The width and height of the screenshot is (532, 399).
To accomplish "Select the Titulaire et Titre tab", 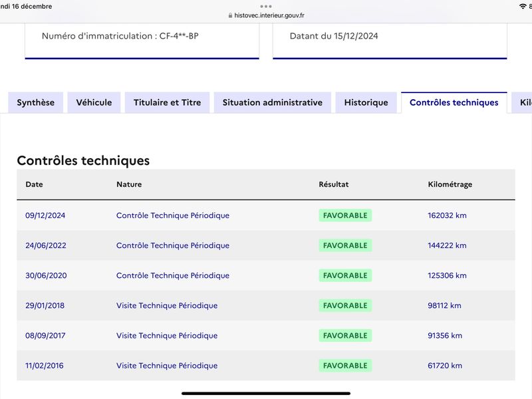I will [168, 102].
